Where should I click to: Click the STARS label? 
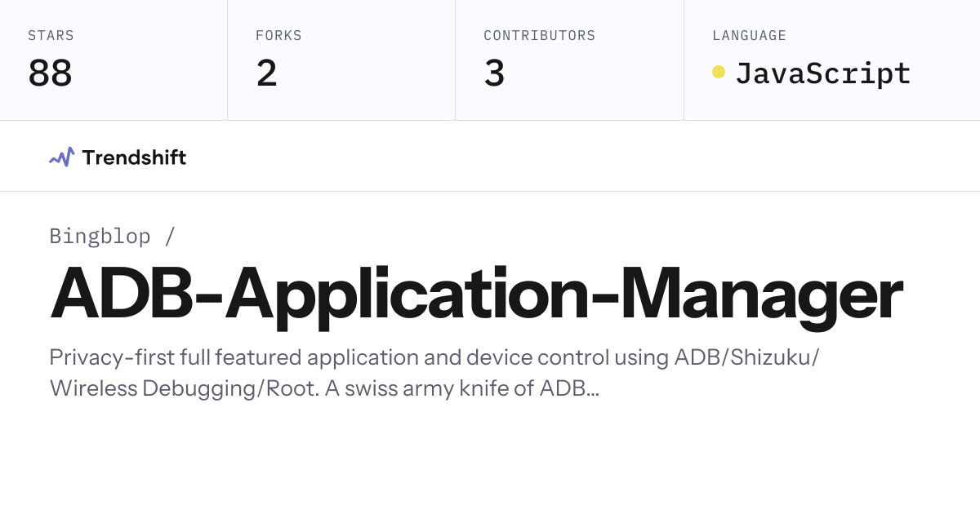pyautogui.click(x=51, y=36)
